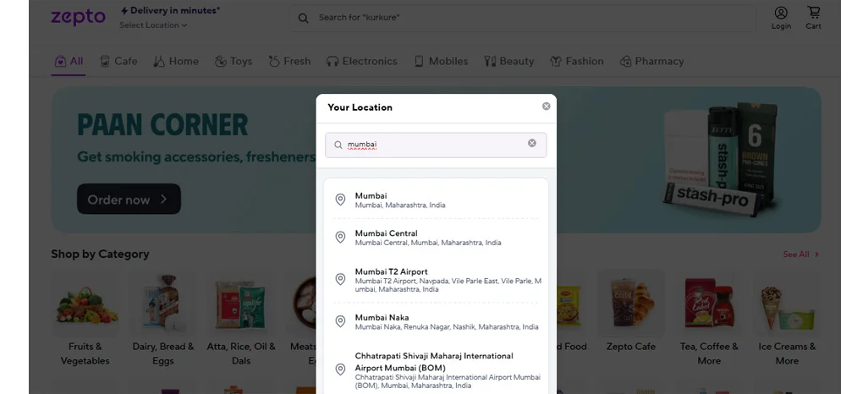
Task: Clear the mumbai location search text
Action: [x=532, y=144]
